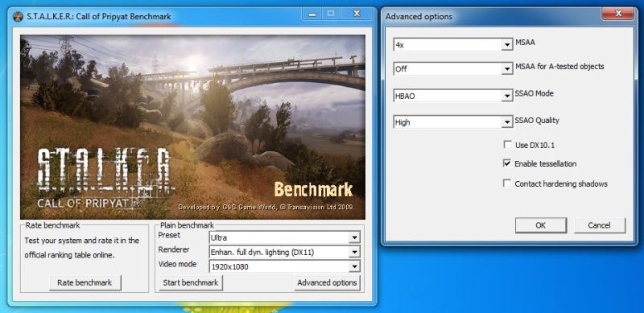Close the Call of Pripyat Benchmark window
The height and width of the screenshot is (313, 644).
(357, 14)
